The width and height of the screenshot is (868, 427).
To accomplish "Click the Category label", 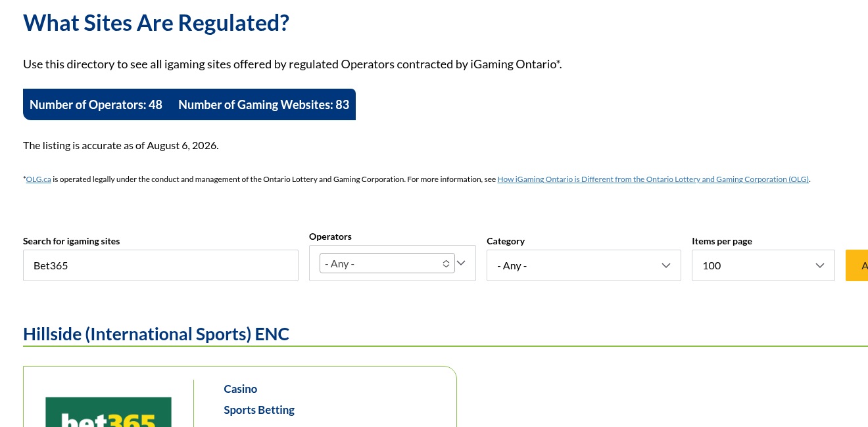I will (506, 241).
